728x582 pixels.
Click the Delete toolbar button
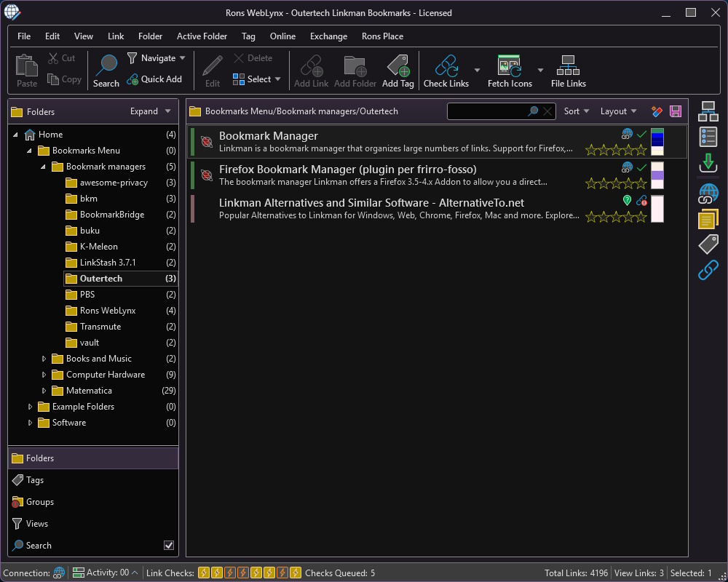(253, 58)
